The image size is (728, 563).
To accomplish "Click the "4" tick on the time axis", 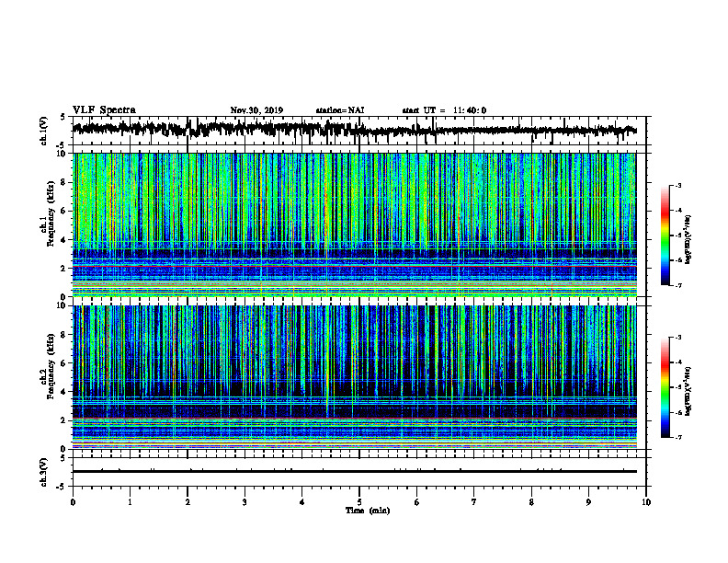I will (302, 502).
